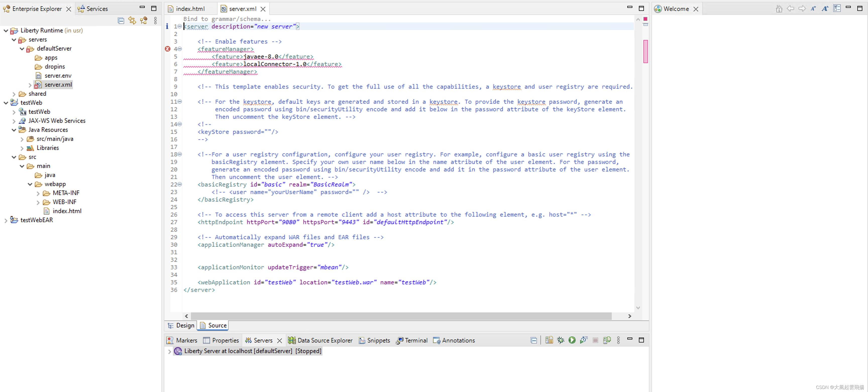The image size is (868, 392).
Task: Debug the server using the bug icon
Action: click(560, 340)
